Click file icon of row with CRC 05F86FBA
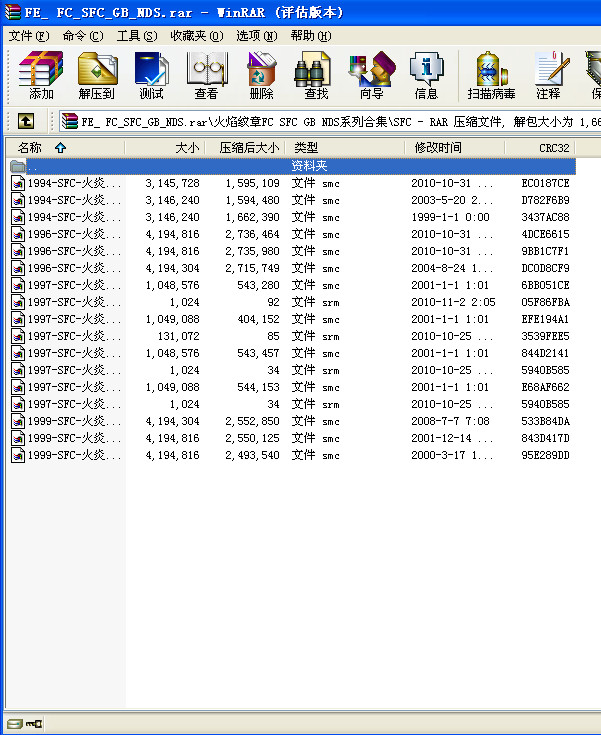The width and height of the screenshot is (601, 735). coord(18,302)
